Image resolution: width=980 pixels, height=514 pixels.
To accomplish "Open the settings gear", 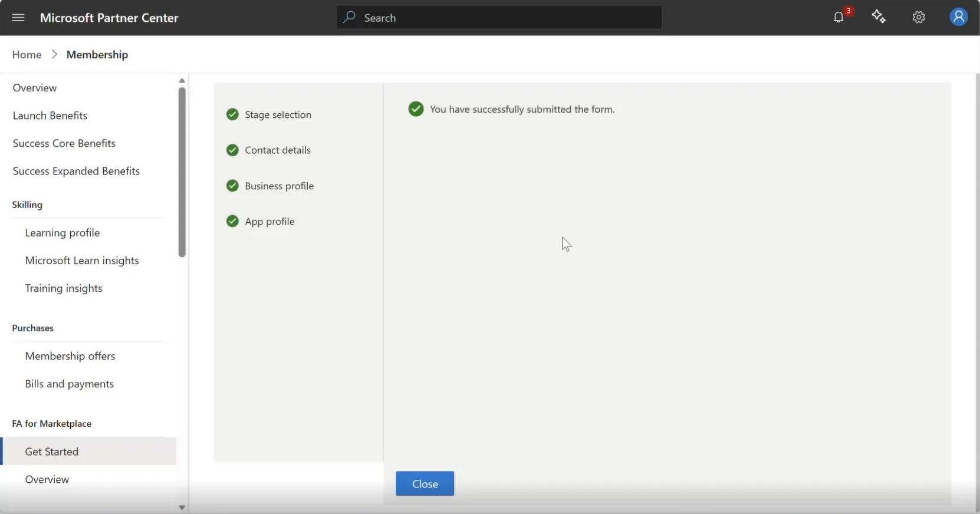I will pos(919,18).
